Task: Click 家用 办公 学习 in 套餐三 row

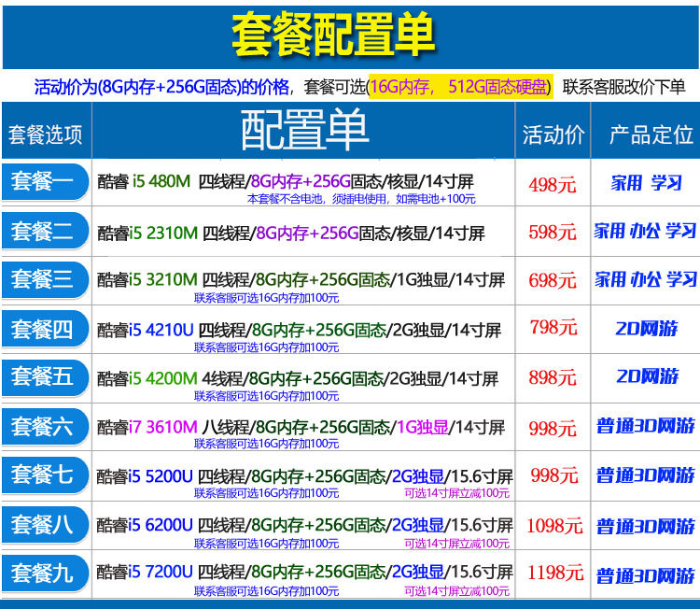Action: tap(646, 279)
